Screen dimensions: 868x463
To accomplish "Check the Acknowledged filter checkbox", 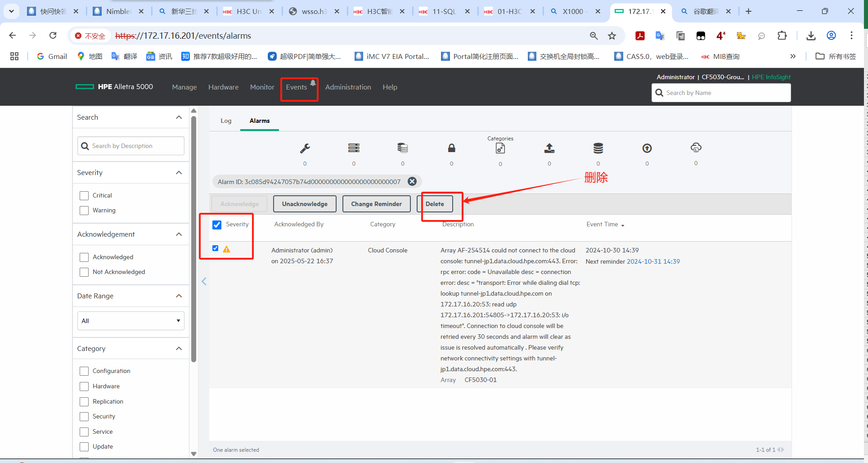I will click(84, 257).
